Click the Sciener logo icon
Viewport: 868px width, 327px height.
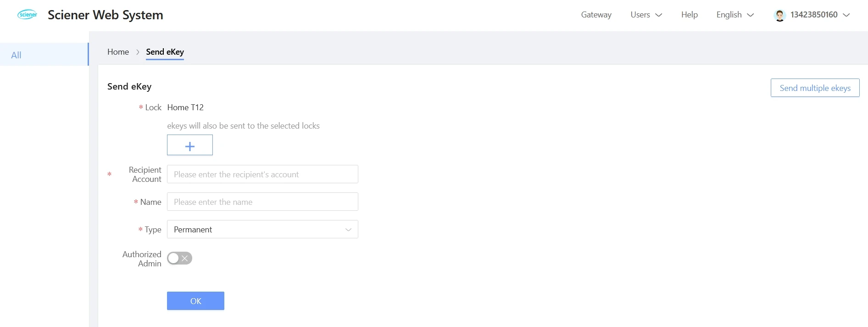28,15
